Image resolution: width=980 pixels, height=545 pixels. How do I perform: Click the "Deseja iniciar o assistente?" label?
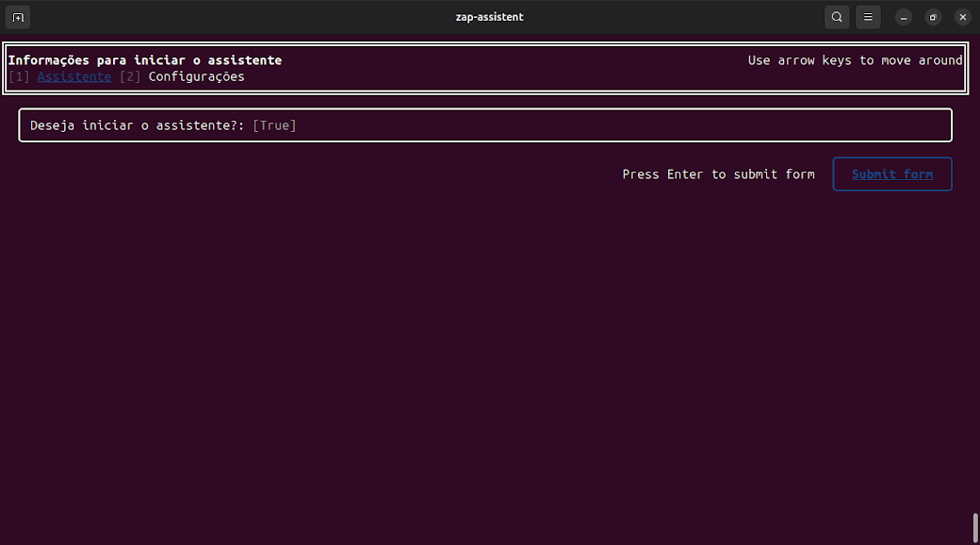coord(138,125)
